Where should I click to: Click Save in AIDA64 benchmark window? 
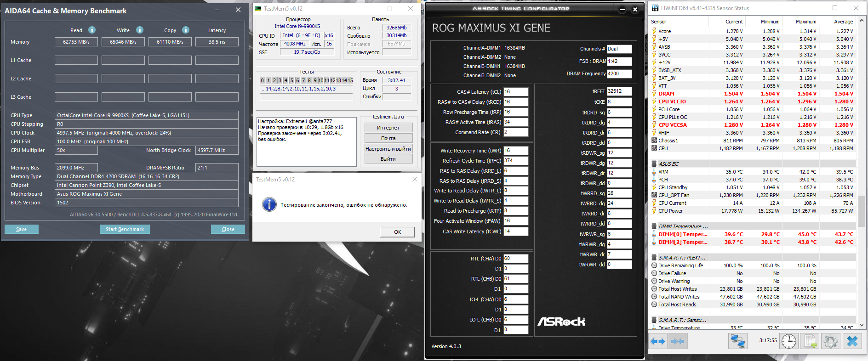[22, 229]
